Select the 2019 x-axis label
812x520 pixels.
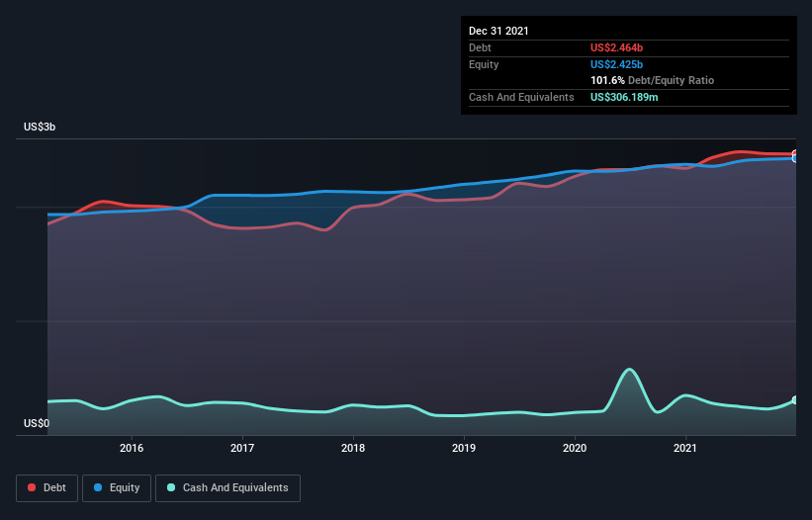pyautogui.click(x=464, y=448)
